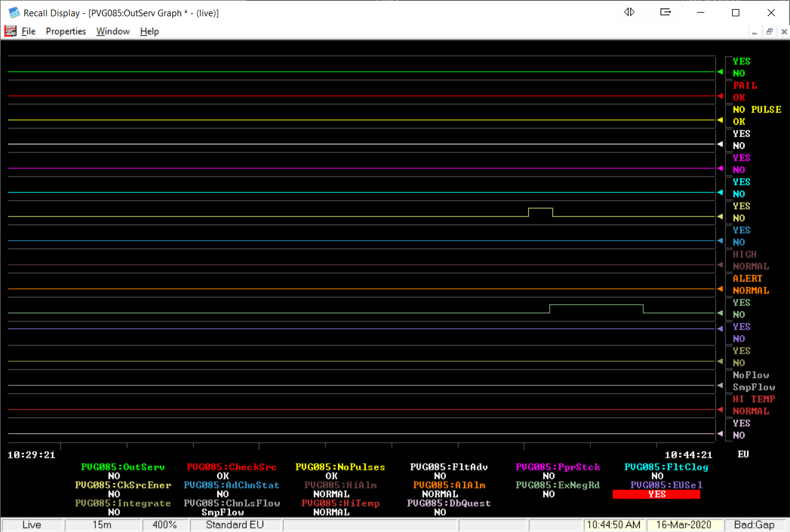Click the Recall Display application icon in title bar
The image size is (790, 532).
(x=14, y=13)
